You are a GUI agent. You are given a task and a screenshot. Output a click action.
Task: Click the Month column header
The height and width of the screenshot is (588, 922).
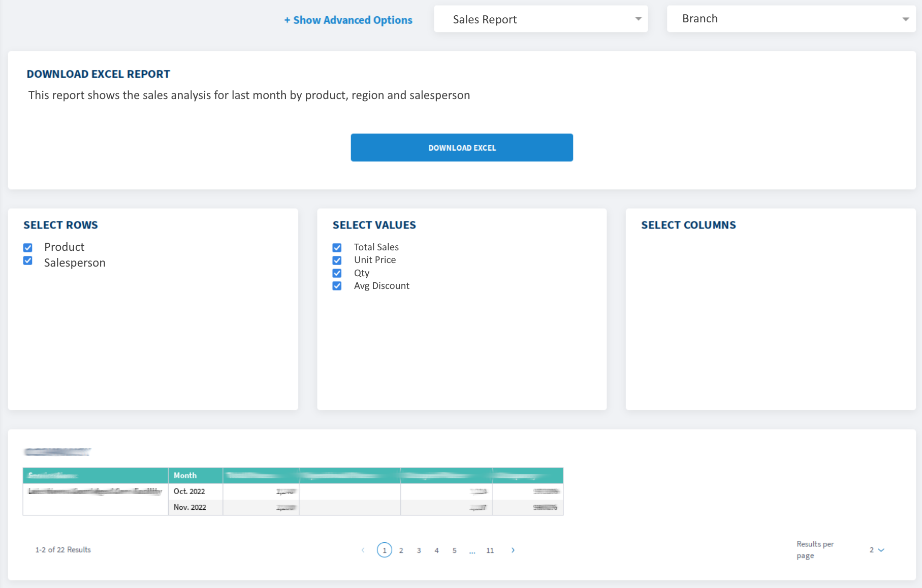pos(185,475)
